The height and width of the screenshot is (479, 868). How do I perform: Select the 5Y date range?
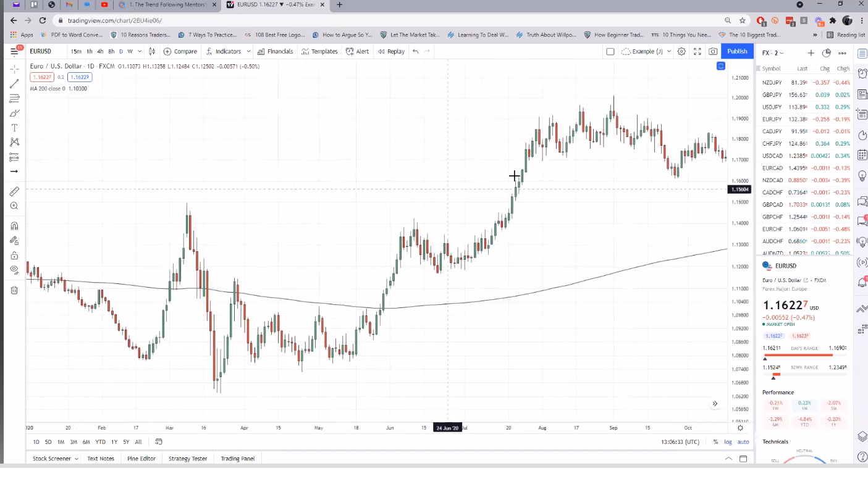click(x=126, y=441)
